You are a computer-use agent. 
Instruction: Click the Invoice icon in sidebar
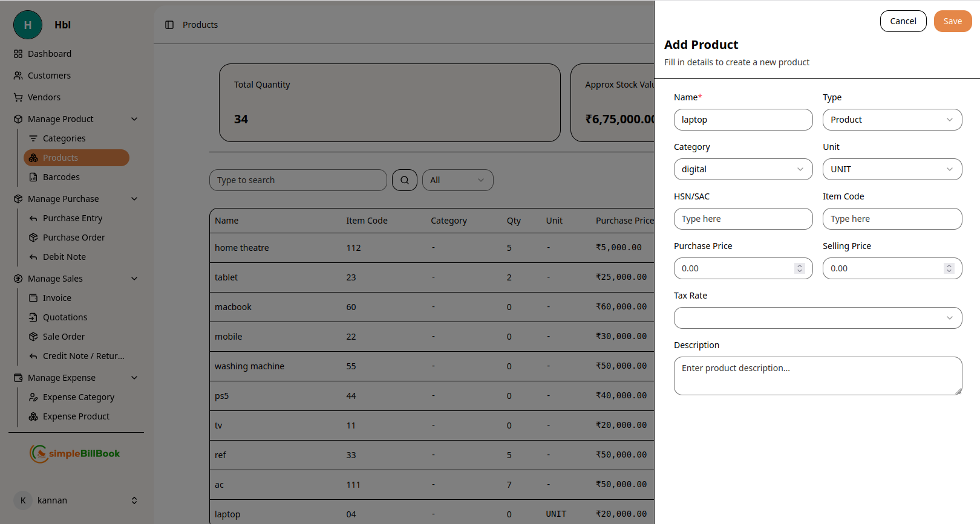coord(33,298)
